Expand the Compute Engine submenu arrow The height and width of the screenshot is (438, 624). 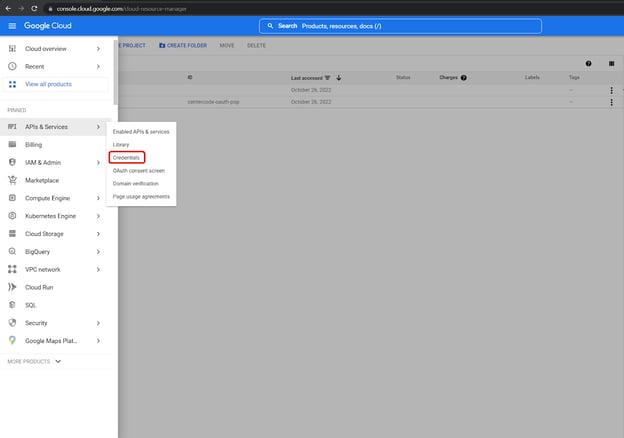pyautogui.click(x=98, y=198)
